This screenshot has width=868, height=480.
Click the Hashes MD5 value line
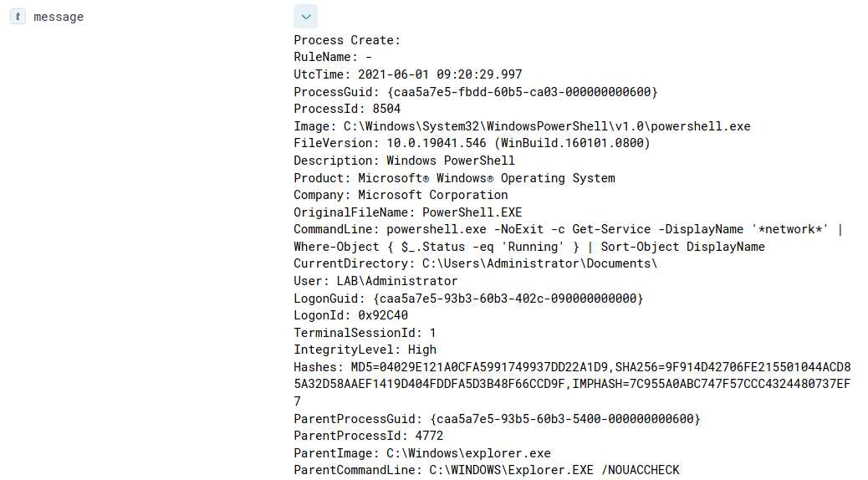click(x=572, y=367)
